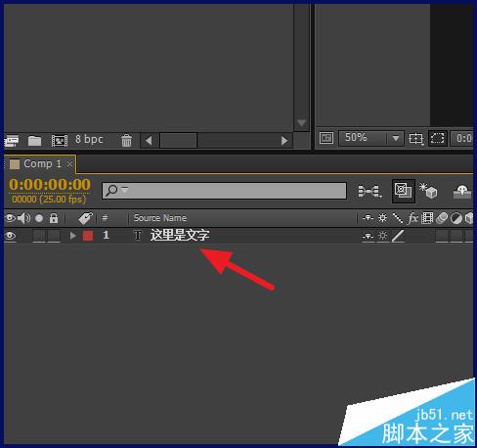Toggle Adjustment Layer for the 这里是文字 layer
The height and width of the screenshot is (448, 477).
point(456,236)
